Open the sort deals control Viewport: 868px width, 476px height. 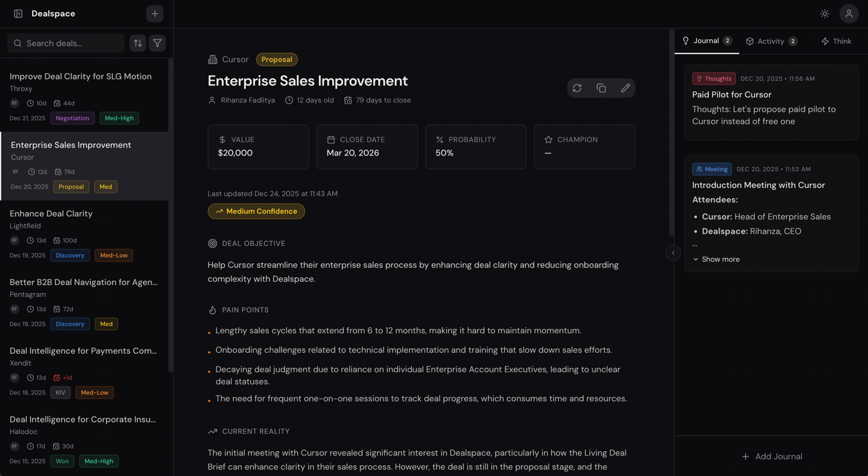pos(138,43)
